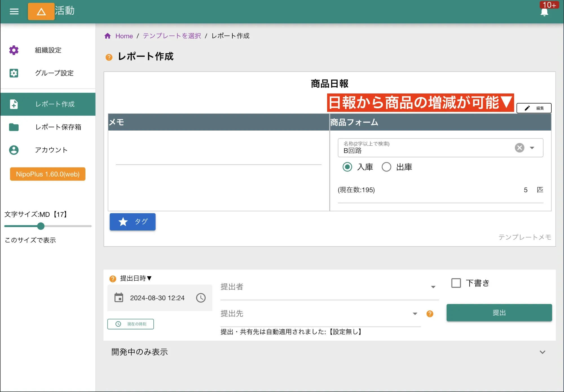Select the 出庫 radio button
The width and height of the screenshot is (564, 392).
tap(386, 167)
